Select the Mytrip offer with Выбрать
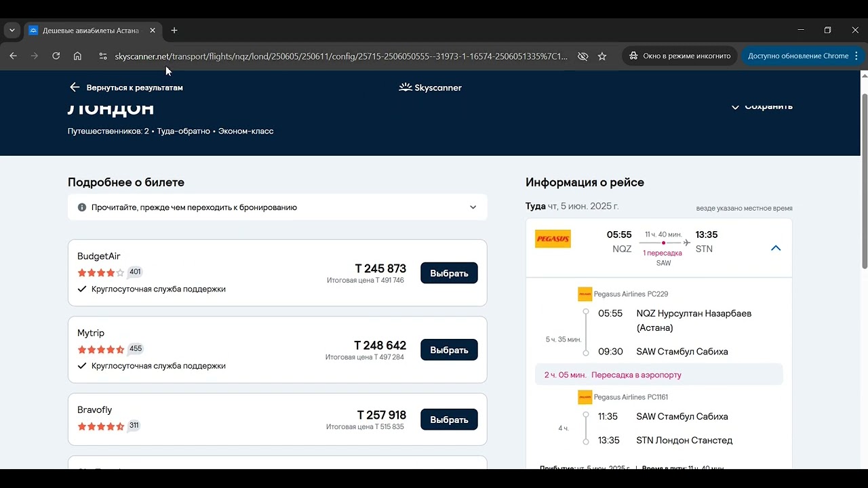This screenshot has width=868, height=488. 449,350
